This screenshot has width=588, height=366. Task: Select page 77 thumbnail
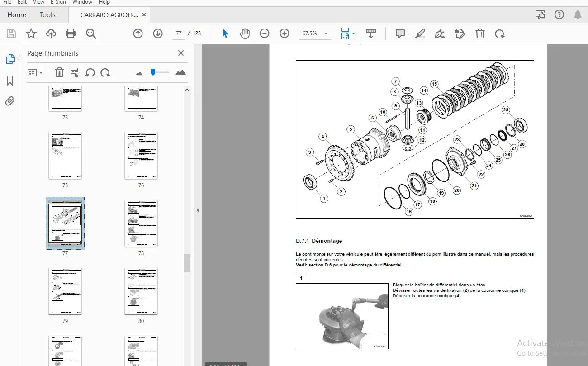point(65,223)
